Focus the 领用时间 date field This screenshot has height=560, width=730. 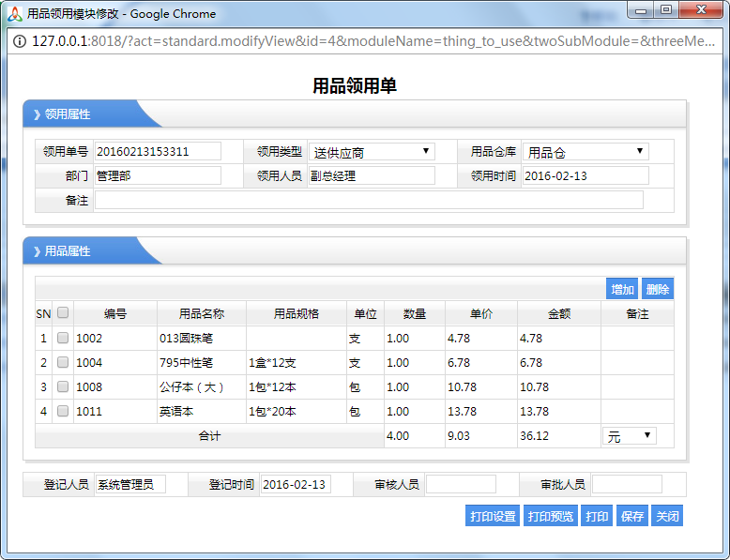(585, 175)
